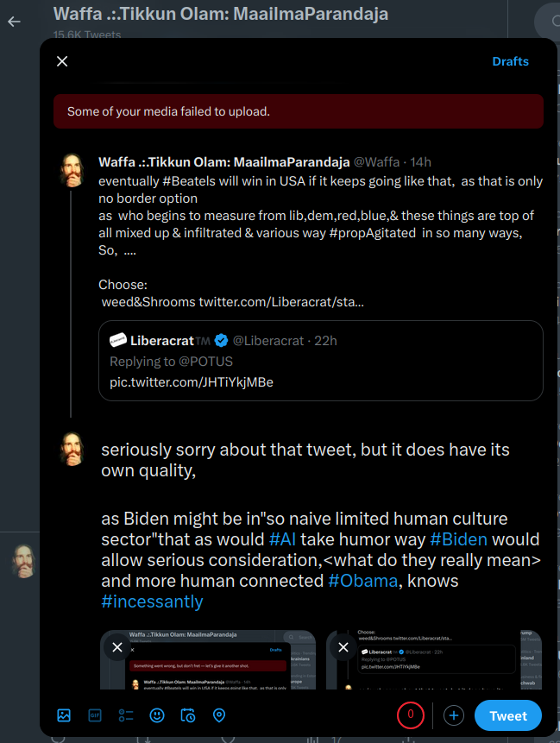Open the emoji picker
Screen dimensions: 560x743
pos(157,715)
